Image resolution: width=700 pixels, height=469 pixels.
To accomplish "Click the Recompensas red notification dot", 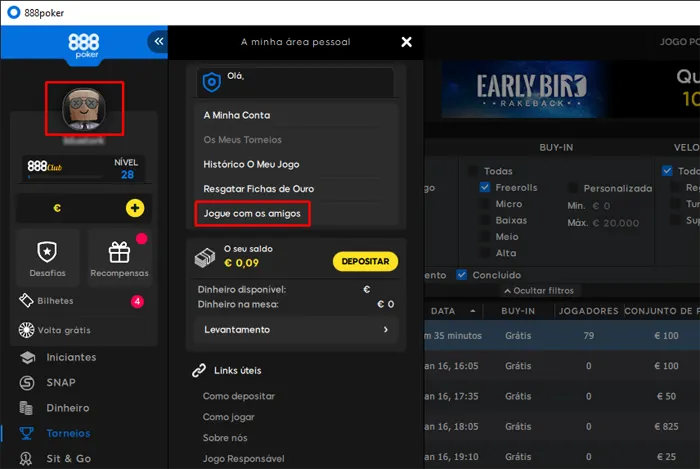I will pyautogui.click(x=142, y=239).
